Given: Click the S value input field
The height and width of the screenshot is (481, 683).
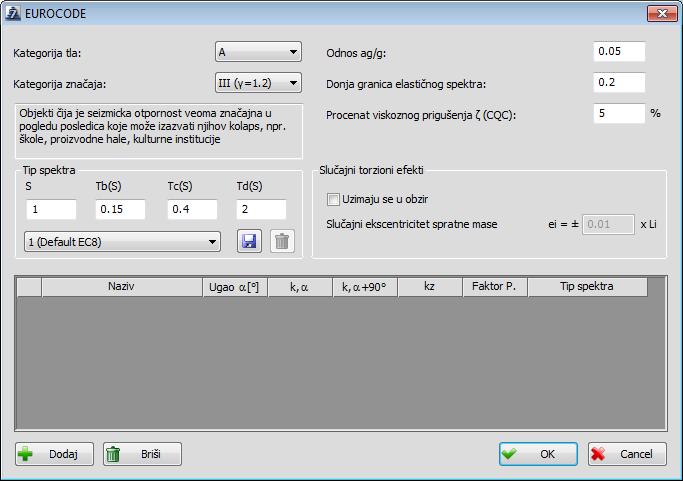Looking at the screenshot, I should 51,210.
